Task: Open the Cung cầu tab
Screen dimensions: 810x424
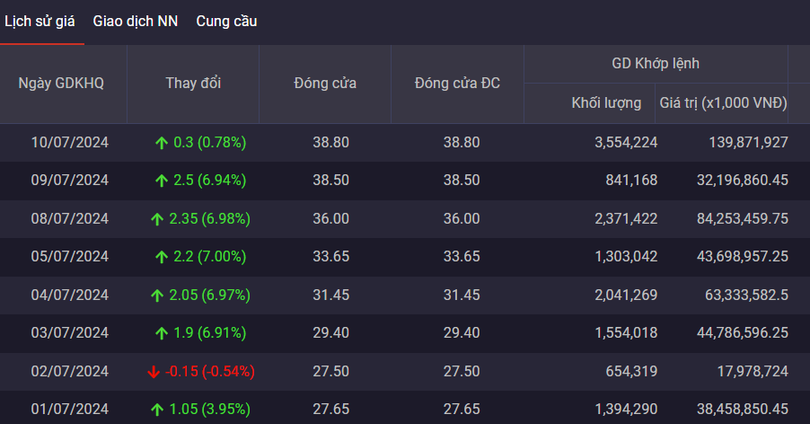Action: coord(226,21)
